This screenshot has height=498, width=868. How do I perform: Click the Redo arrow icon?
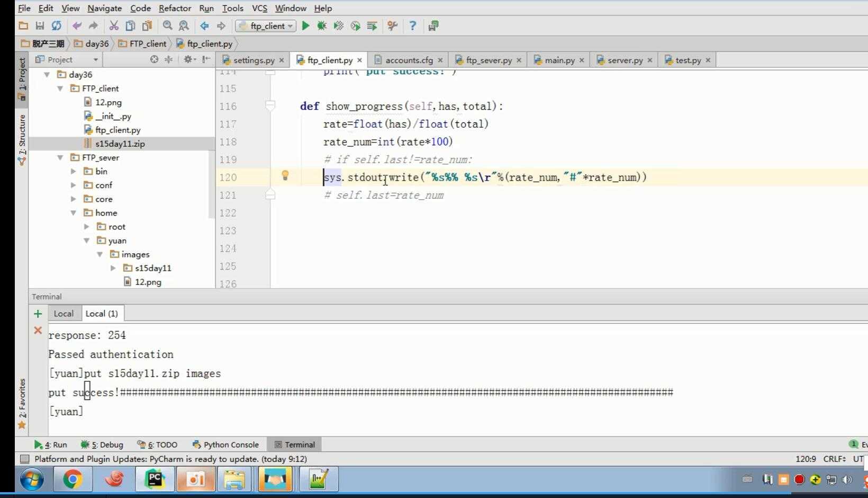click(x=93, y=25)
